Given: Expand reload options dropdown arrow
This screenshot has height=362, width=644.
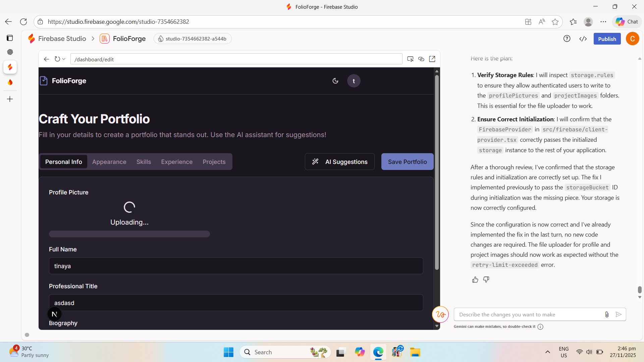Looking at the screenshot, I should click(64, 59).
